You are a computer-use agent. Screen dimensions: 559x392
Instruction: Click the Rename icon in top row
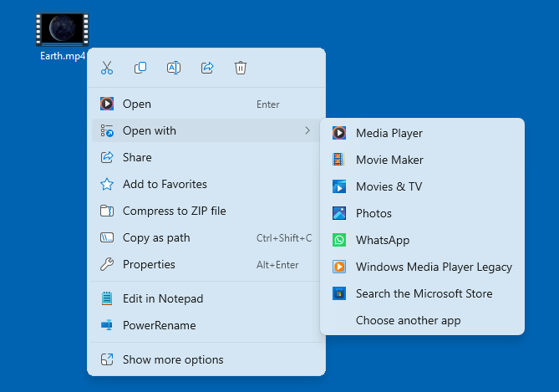pos(174,68)
